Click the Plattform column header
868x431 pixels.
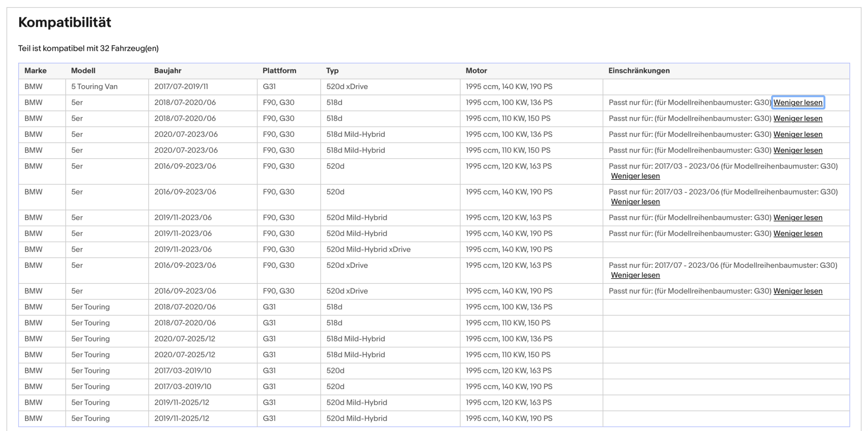pyautogui.click(x=279, y=71)
